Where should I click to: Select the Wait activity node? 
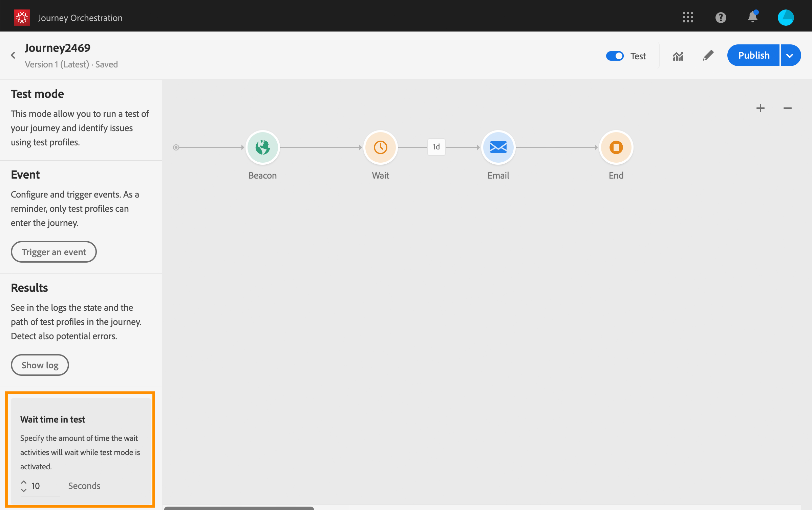coord(380,147)
